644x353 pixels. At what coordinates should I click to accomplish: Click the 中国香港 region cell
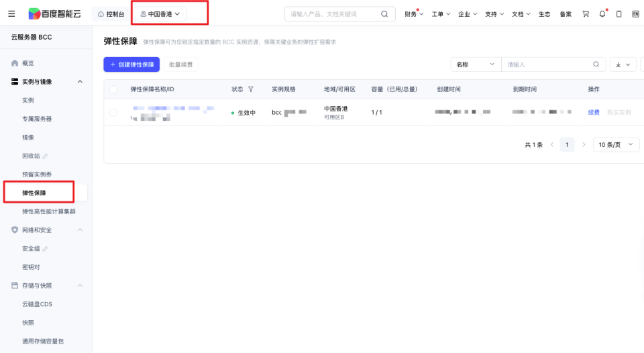click(336, 109)
